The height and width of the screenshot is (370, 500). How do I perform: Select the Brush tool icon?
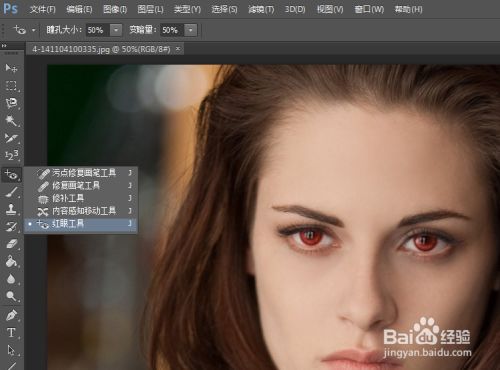pyautogui.click(x=11, y=192)
